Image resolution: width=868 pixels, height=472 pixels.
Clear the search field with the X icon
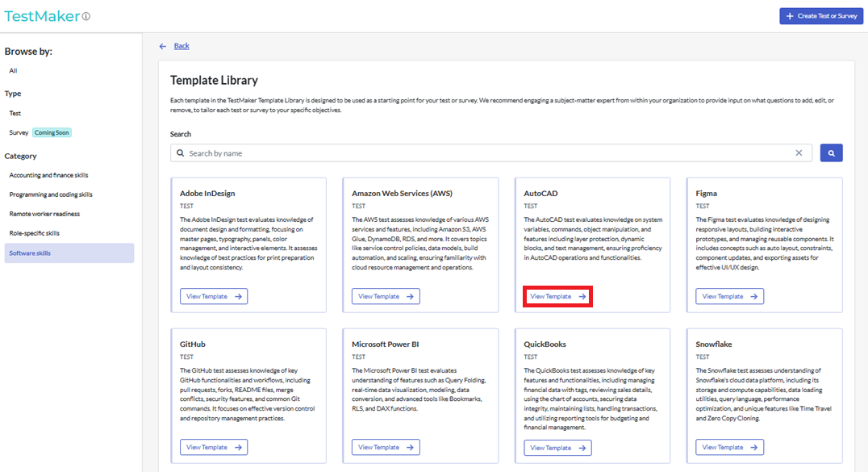pos(799,153)
